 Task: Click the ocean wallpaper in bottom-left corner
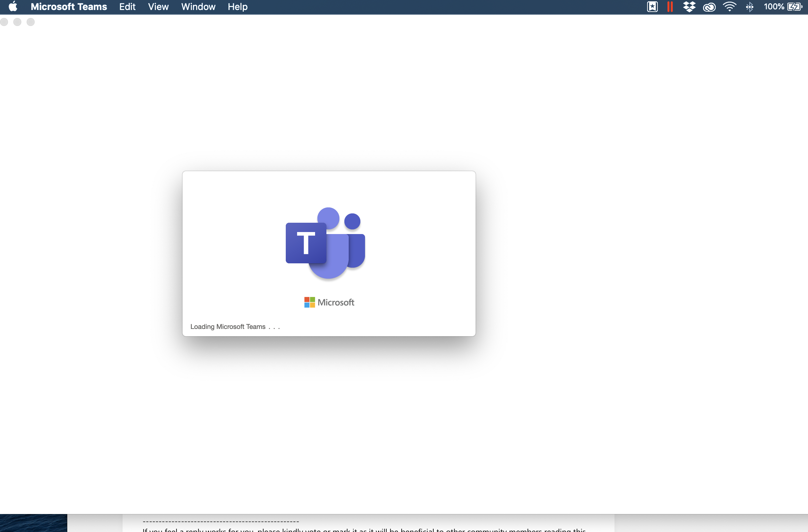pyautogui.click(x=33, y=523)
